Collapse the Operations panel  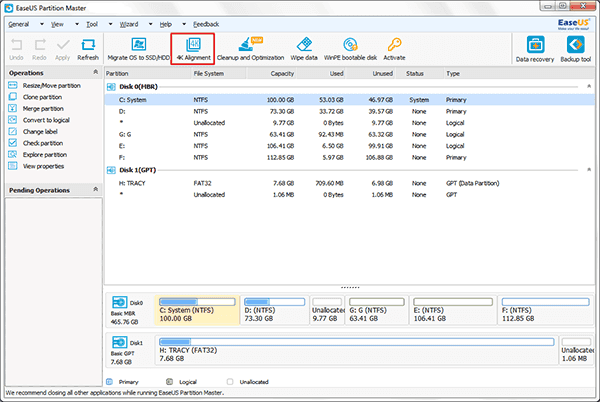(96, 72)
